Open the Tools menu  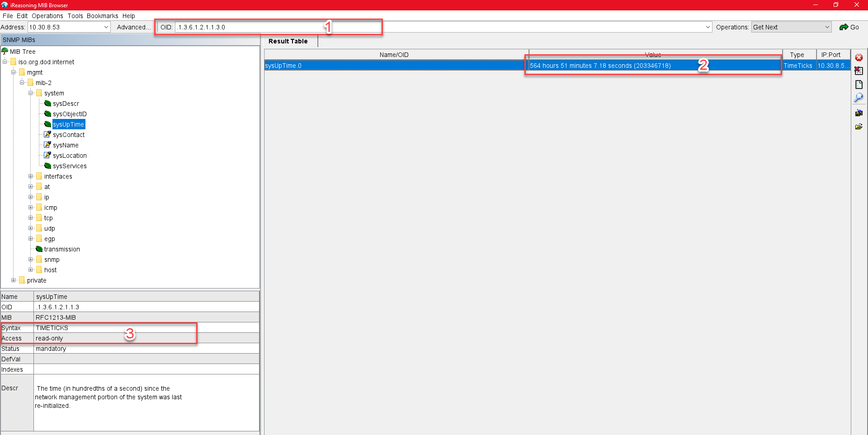point(75,16)
